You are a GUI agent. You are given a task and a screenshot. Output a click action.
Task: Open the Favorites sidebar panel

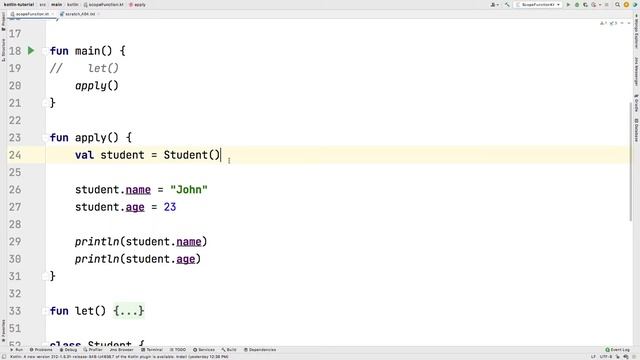[3, 331]
